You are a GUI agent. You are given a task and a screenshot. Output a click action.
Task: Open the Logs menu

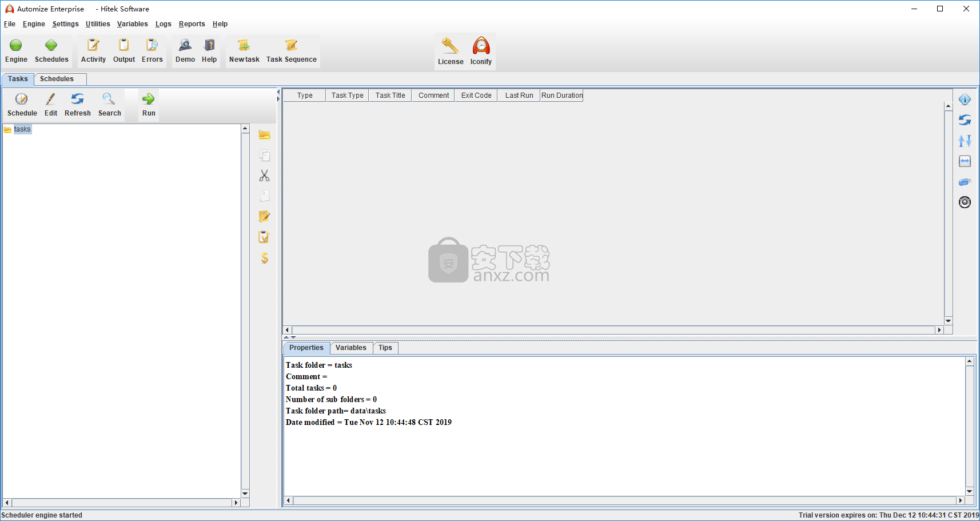(x=164, y=24)
